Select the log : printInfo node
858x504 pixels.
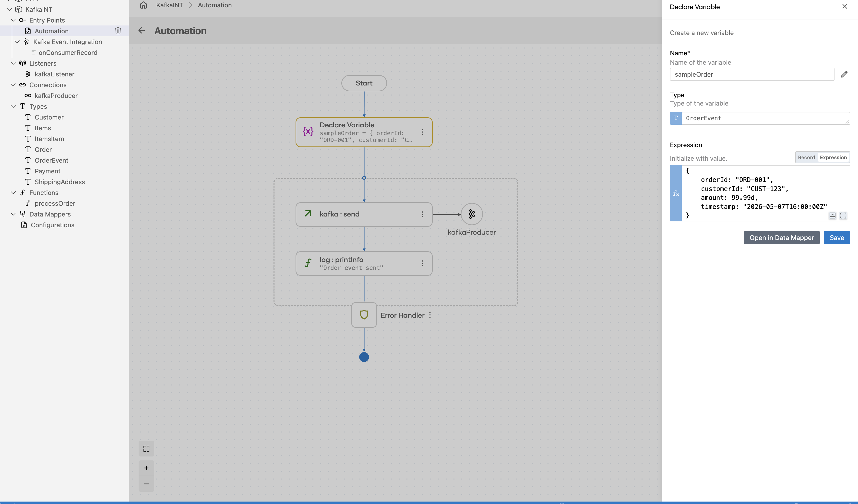364,263
